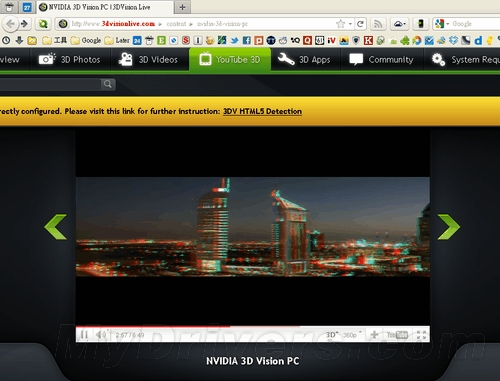
Task: Open the Facebook bookmark icon
Action: tap(247, 40)
